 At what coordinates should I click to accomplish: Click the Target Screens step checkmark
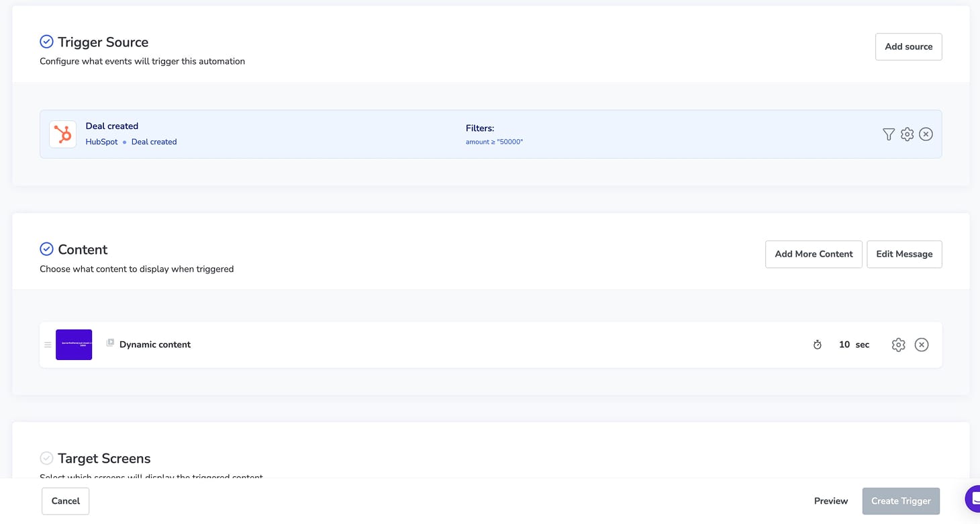[46, 458]
